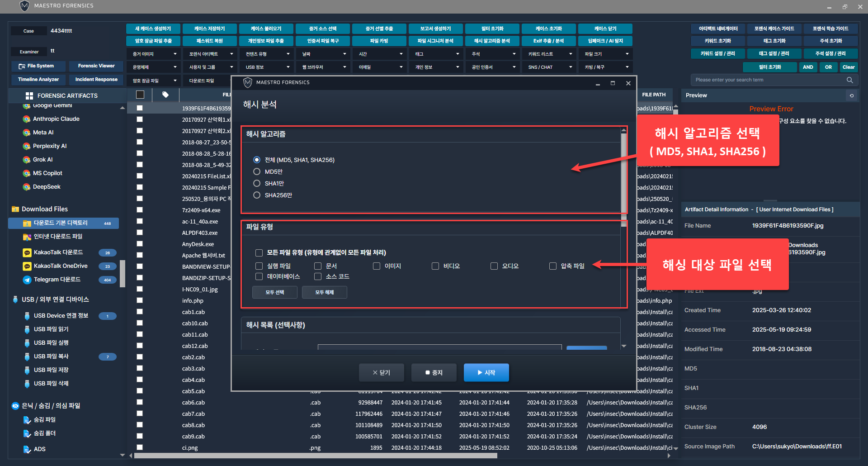Select the MD5-only radio option
The width and height of the screenshot is (868, 466).
(257, 172)
